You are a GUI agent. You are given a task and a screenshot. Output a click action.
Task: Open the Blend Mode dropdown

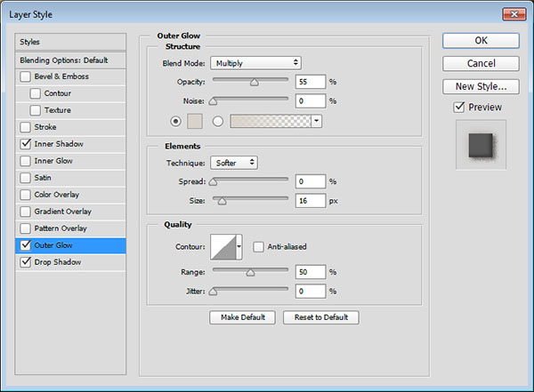click(x=255, y=63)
